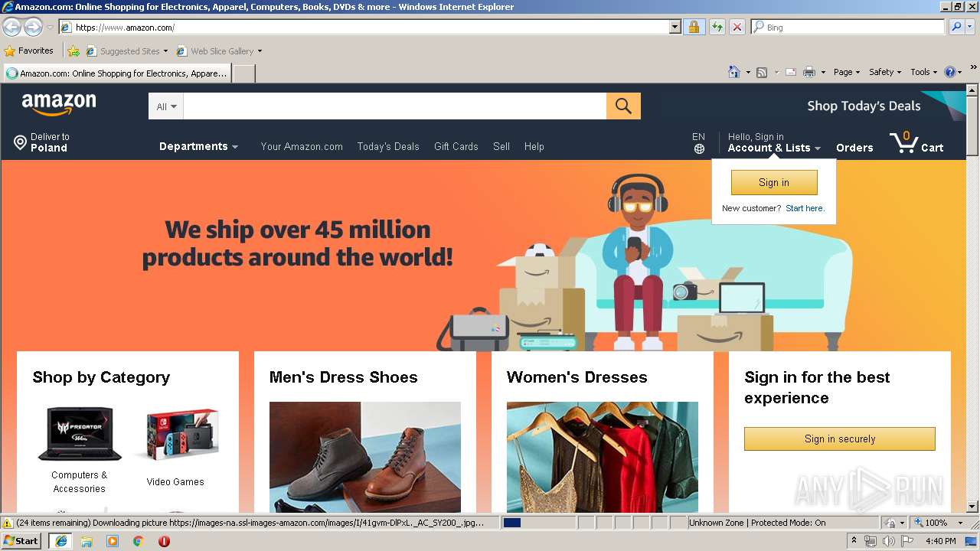The height and width of the screenshot is (551, 980).
Task: Open the address bar history dropdown
Action: (675, 27)
